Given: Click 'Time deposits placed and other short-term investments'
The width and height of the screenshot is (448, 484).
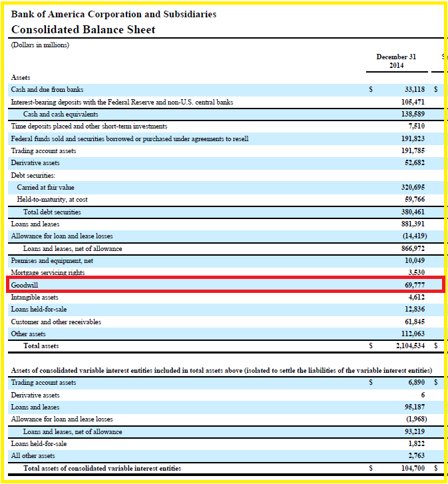Looking at the screenshot, I should 89,126.
